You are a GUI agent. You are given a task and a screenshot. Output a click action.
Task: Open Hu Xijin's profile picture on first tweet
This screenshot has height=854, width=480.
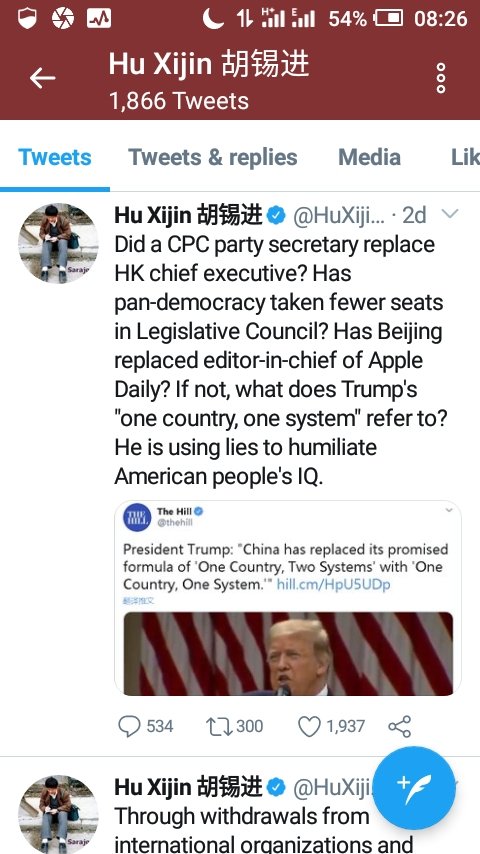click(x=58, y=243)
